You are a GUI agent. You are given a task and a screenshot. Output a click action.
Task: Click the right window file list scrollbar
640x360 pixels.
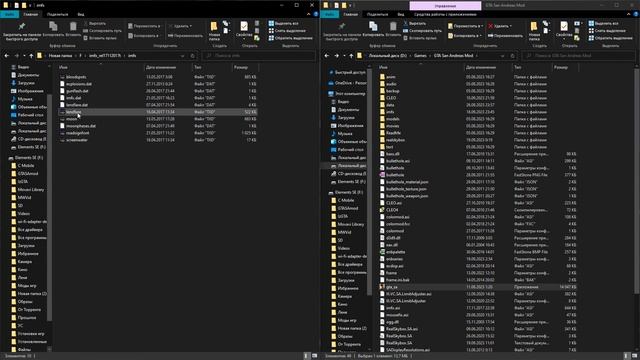[637, 180]
